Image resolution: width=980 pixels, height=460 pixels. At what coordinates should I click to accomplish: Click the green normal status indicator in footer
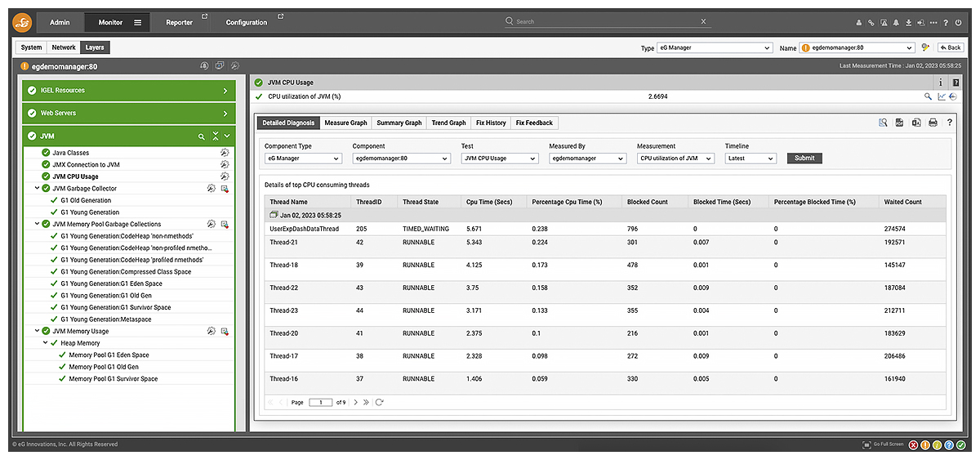coord(961,444)
